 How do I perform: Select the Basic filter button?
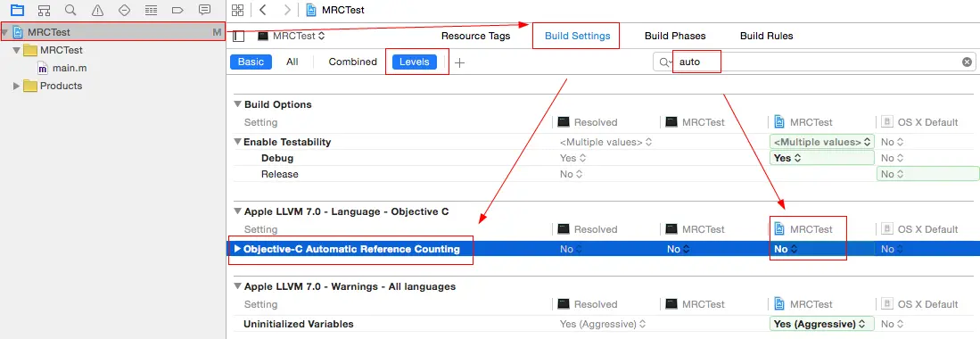click(251, 62)
